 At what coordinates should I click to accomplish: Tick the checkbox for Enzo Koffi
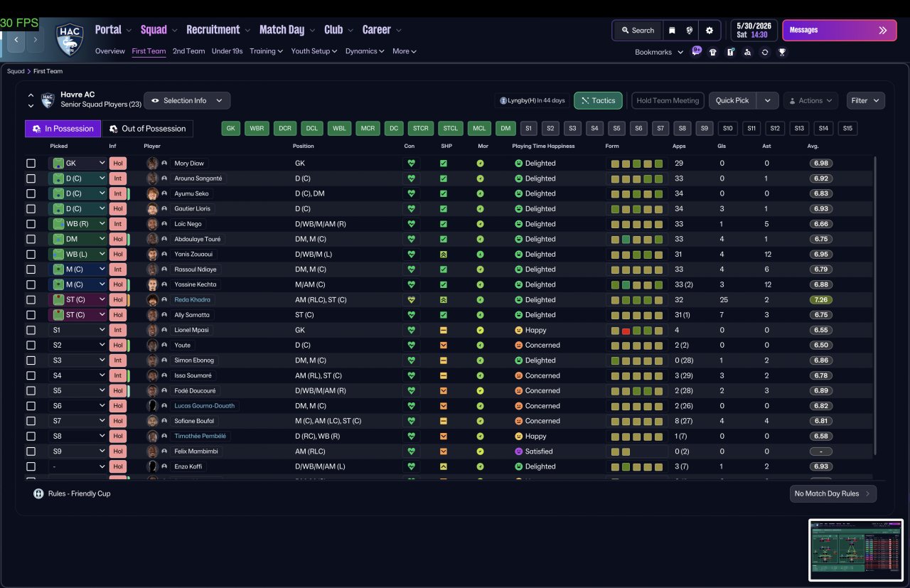click(x=31, y=466)
